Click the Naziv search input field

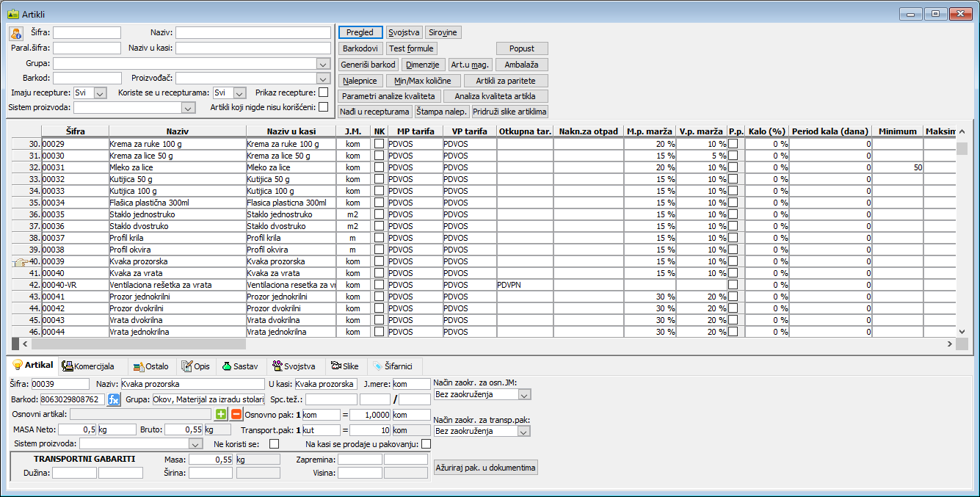(x=253, y=33)
